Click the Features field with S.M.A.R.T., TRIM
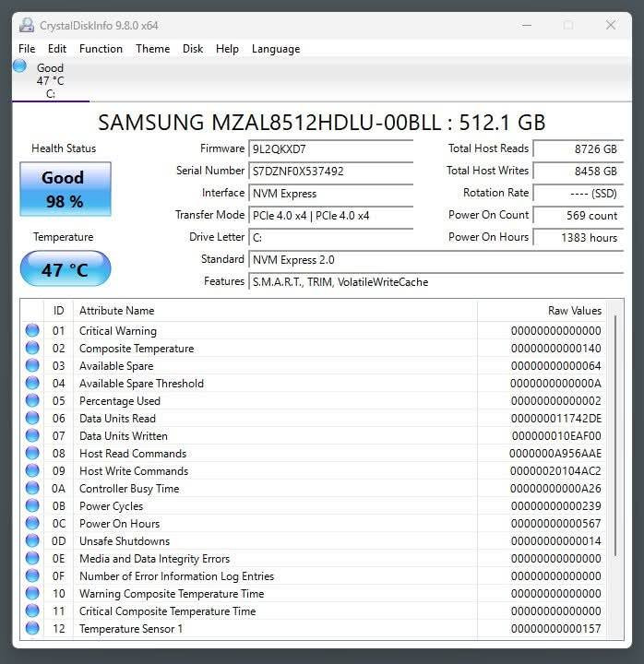This screenshot has height=664, width=644. click(436, 282)
